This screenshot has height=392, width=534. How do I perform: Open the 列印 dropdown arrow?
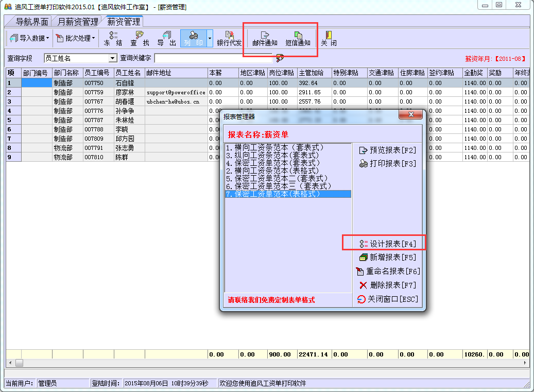point(210,39)
